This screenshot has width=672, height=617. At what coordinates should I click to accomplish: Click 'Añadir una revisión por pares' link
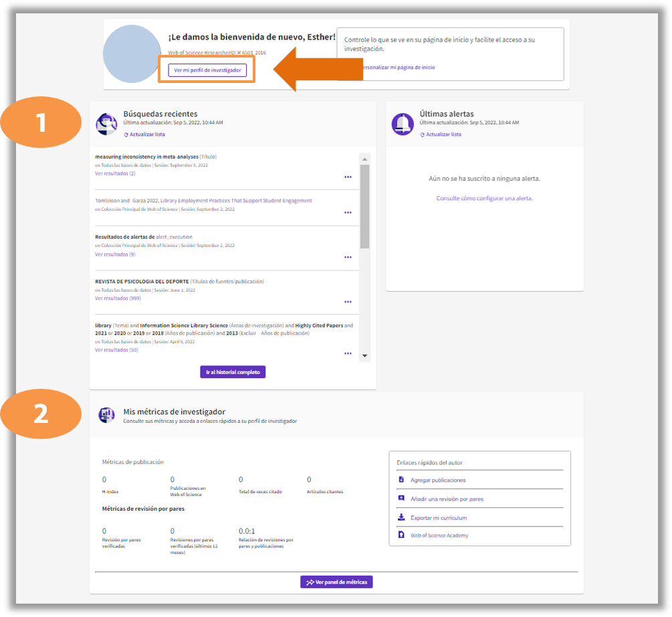click(x=447, y=499)
